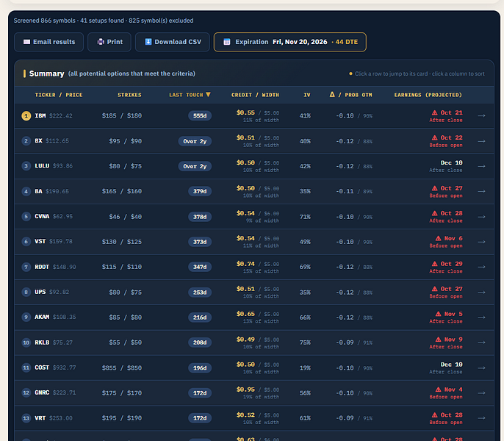The image size is (504, 441).
Task: Jump to BX card via row arrow
Action: (481, 141)
